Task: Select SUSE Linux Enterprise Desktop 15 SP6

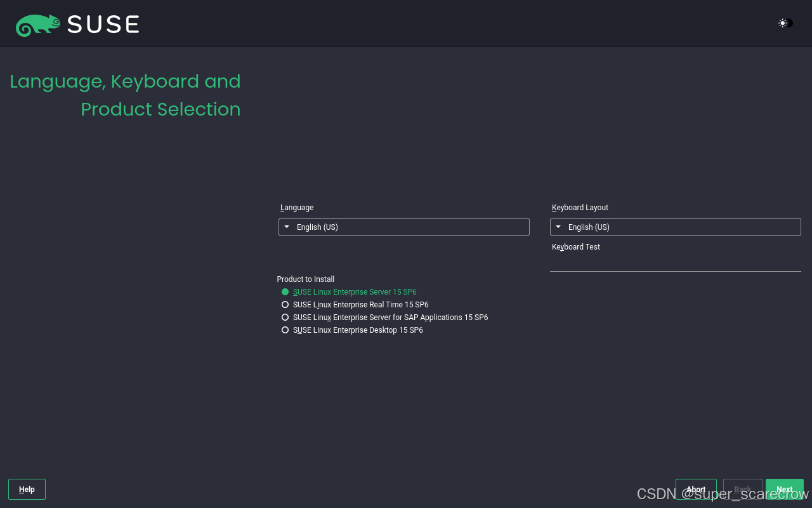Action: pyautogui.click(x=352, y=330)
